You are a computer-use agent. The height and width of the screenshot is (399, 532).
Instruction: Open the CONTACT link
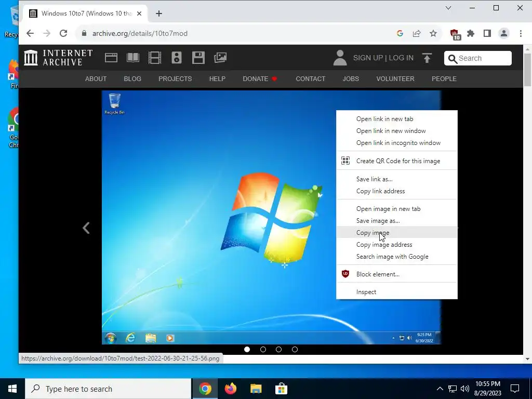point(311,79)
